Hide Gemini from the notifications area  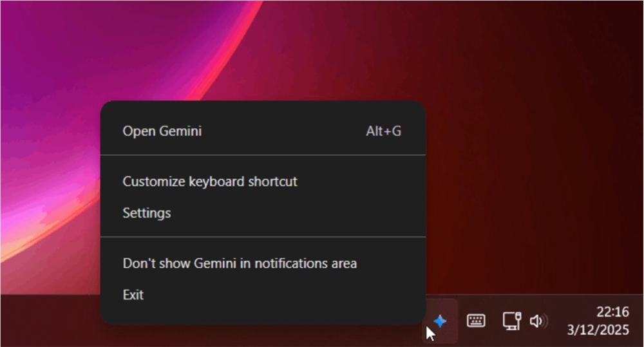(x=240, y=263)
